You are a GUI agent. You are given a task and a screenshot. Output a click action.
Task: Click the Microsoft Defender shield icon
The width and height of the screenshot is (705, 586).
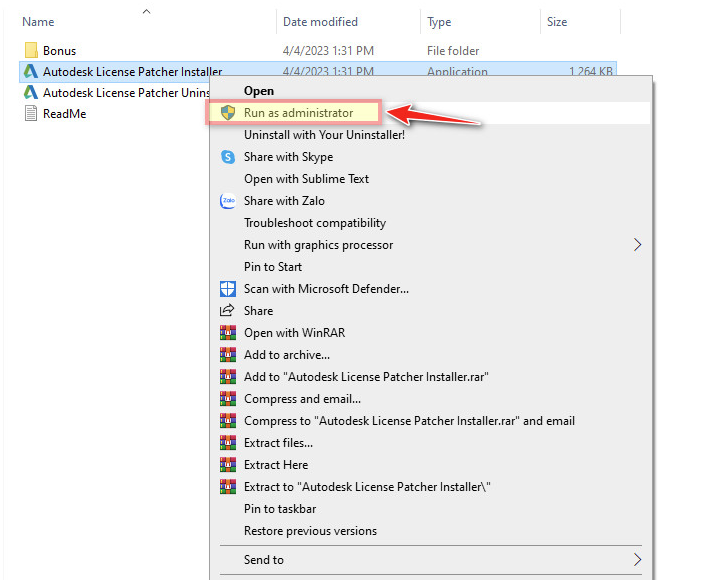227,289
